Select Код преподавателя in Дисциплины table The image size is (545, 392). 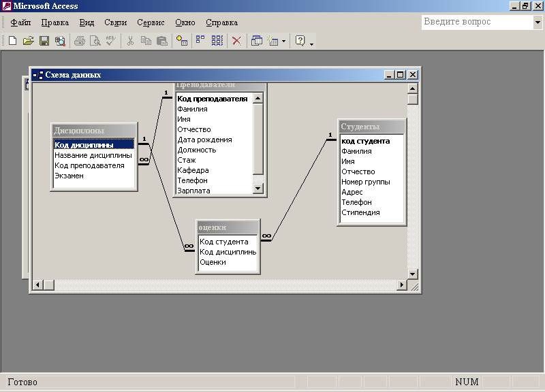click(x=94, y=165)
